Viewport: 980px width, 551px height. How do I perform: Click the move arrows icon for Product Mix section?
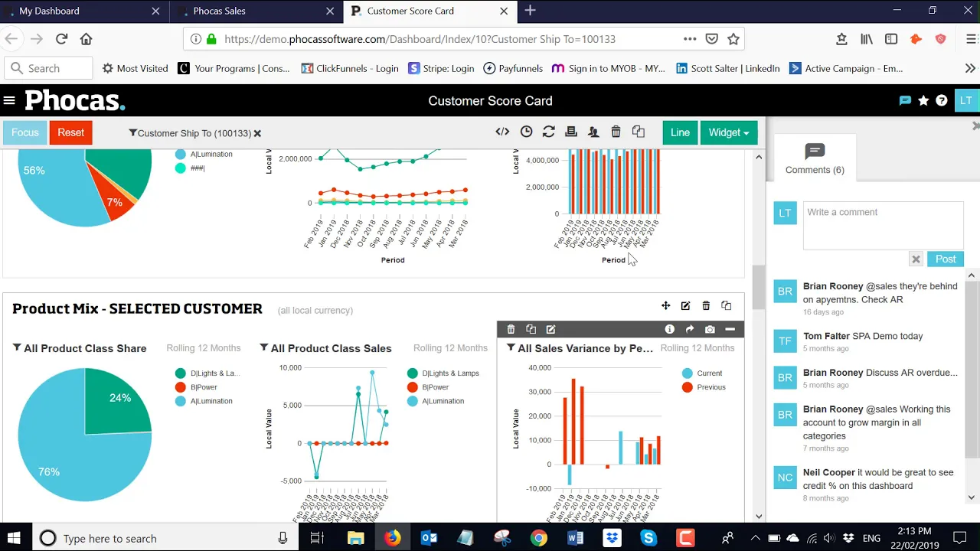(665, 306)
